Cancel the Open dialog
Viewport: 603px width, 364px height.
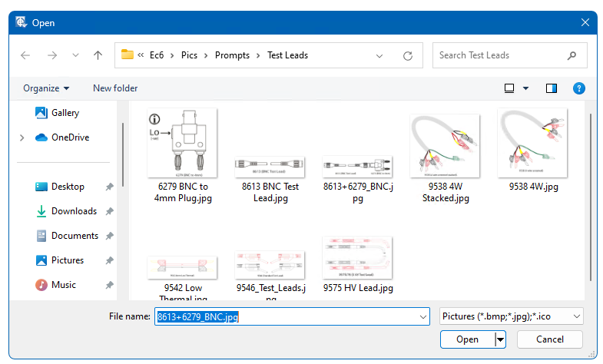(549, 339)
